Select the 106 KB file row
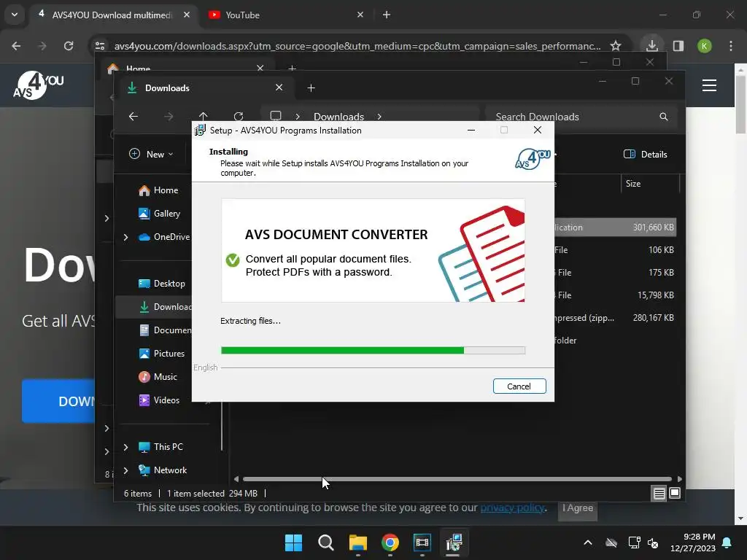This screenshot has height=560, width=747. 615,250
